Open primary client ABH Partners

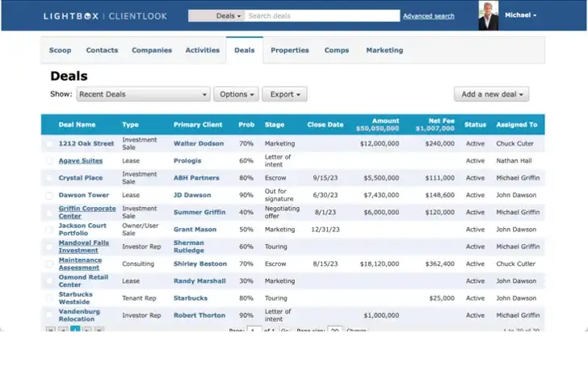[x=196, y=178]
